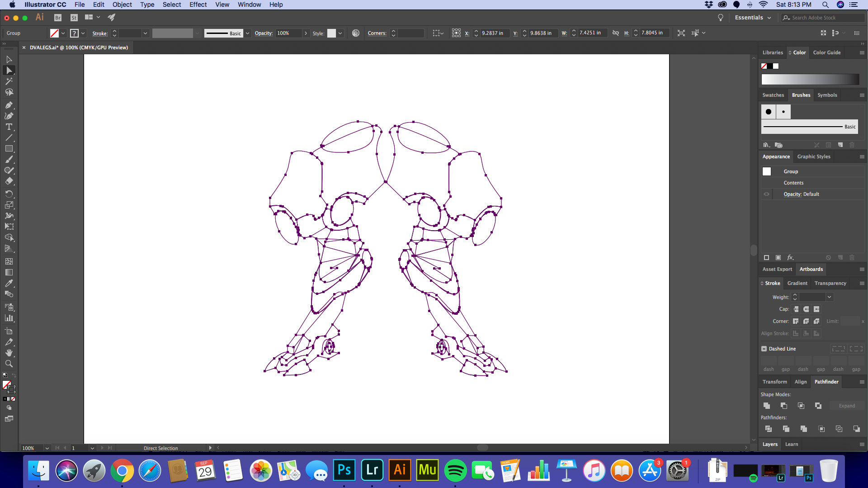Click the control bar fill swatch

pos(54,33)
